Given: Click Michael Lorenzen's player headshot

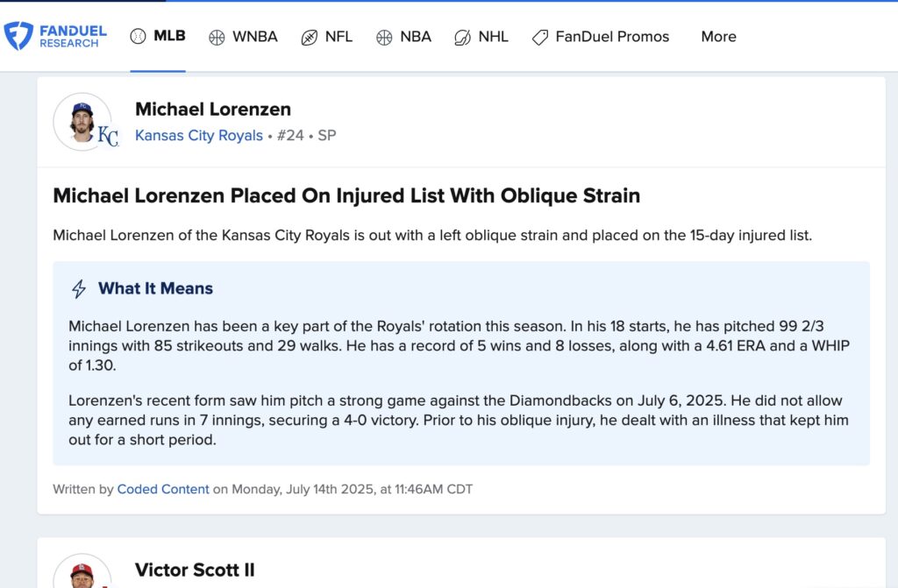Looking at the screenshot, I should [82, 122].
